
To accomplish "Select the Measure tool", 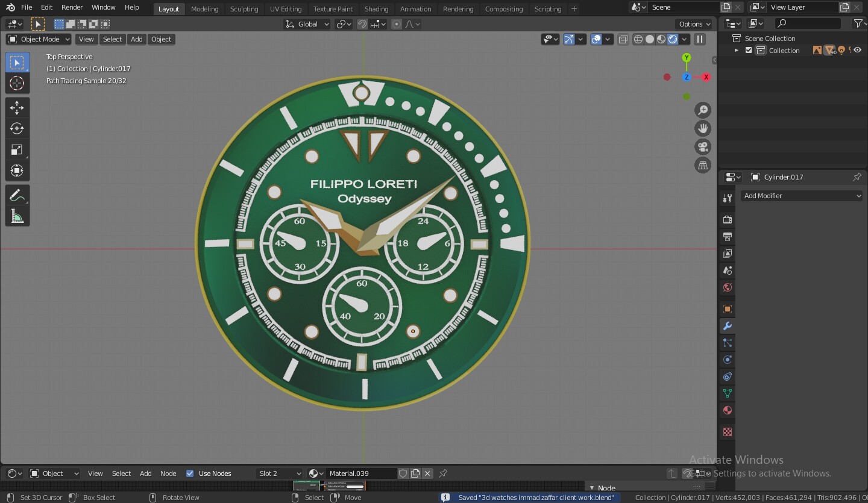I will [x=17, y=216].
